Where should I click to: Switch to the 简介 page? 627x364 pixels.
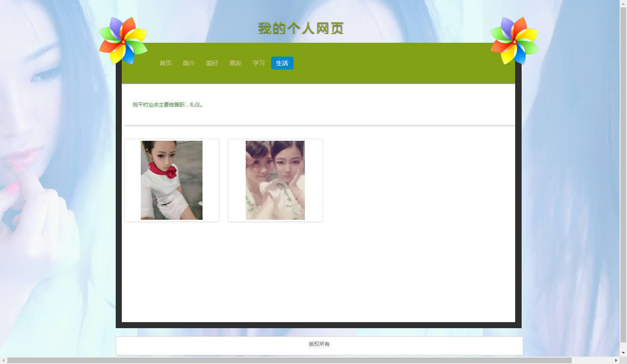189,63
